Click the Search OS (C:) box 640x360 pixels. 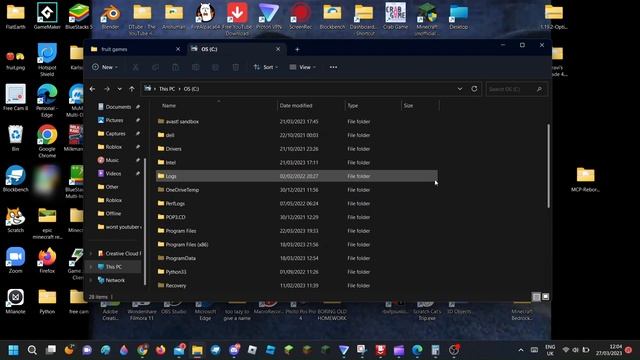[x=516, y=89]
